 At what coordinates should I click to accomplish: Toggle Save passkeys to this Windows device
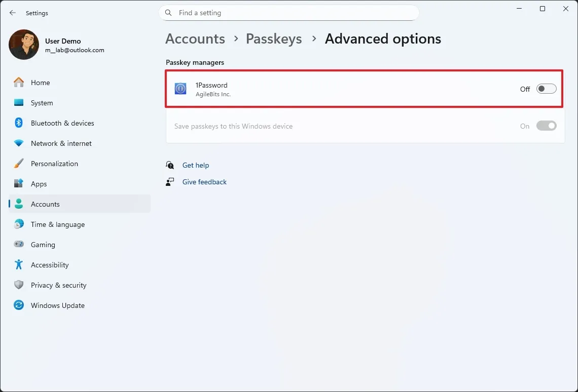point(546,126)
